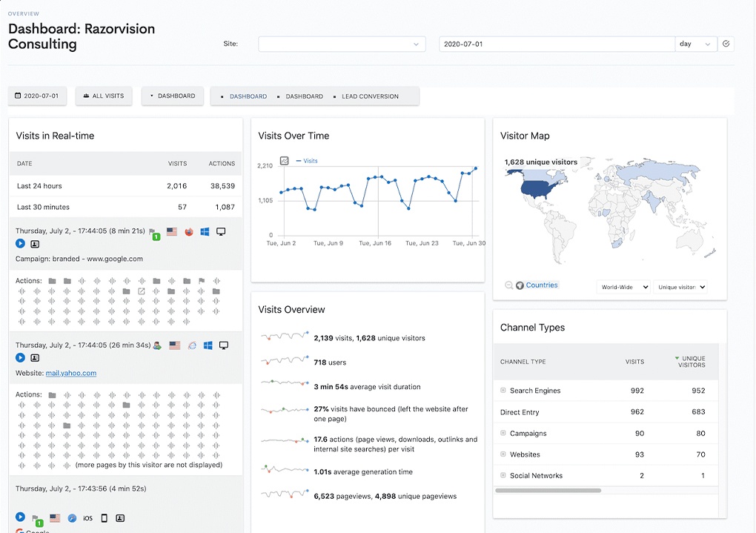The height and width of the screenshot is (533, 756).
Task: Click the apply date button next to the day selector
Action: [x=726, y=44]
